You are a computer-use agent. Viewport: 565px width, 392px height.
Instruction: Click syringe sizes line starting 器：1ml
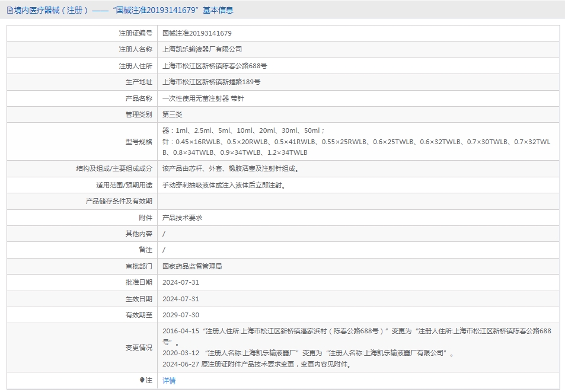243,130
